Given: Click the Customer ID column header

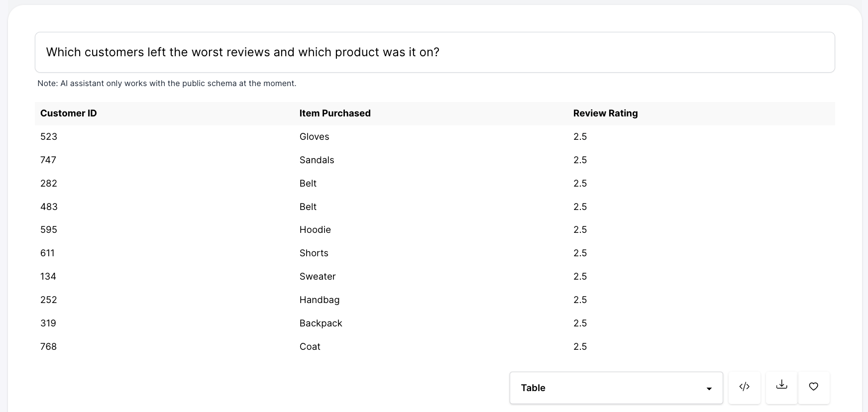Looking at the screenshot, I should click(x=69, y=113).
